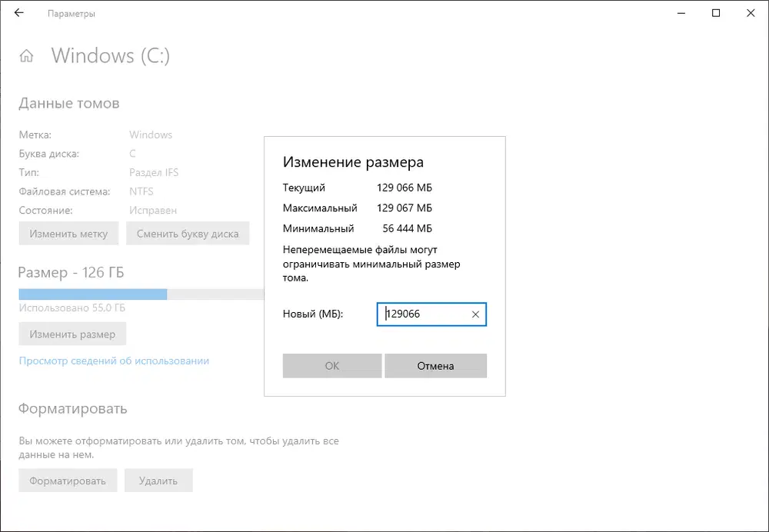Open the Home icon beside Windows (C:)

click(x=26, y=56)
